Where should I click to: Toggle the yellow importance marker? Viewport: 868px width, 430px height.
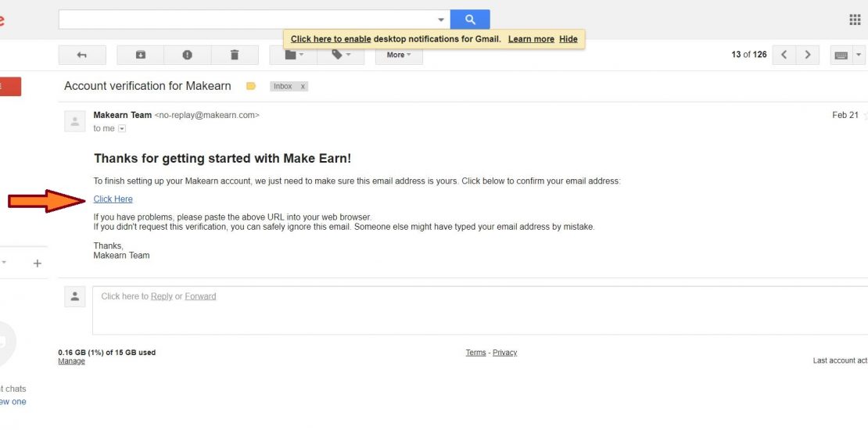coord(251,86)
